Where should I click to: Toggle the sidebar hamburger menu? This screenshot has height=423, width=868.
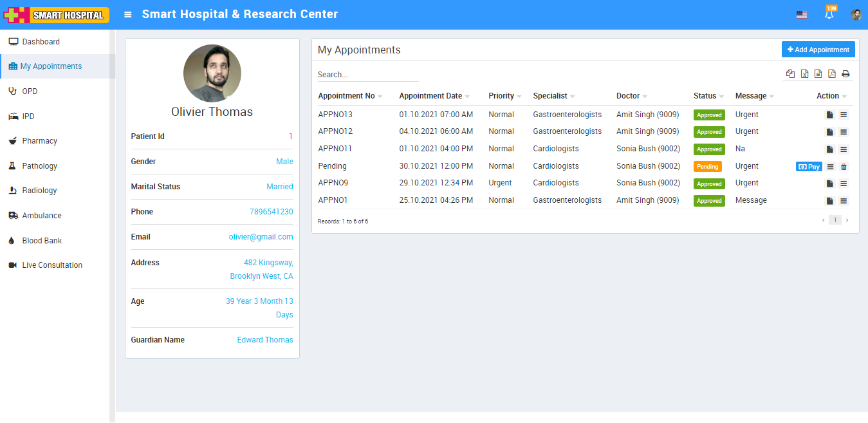pyautogui.click(x=128, y=15)
